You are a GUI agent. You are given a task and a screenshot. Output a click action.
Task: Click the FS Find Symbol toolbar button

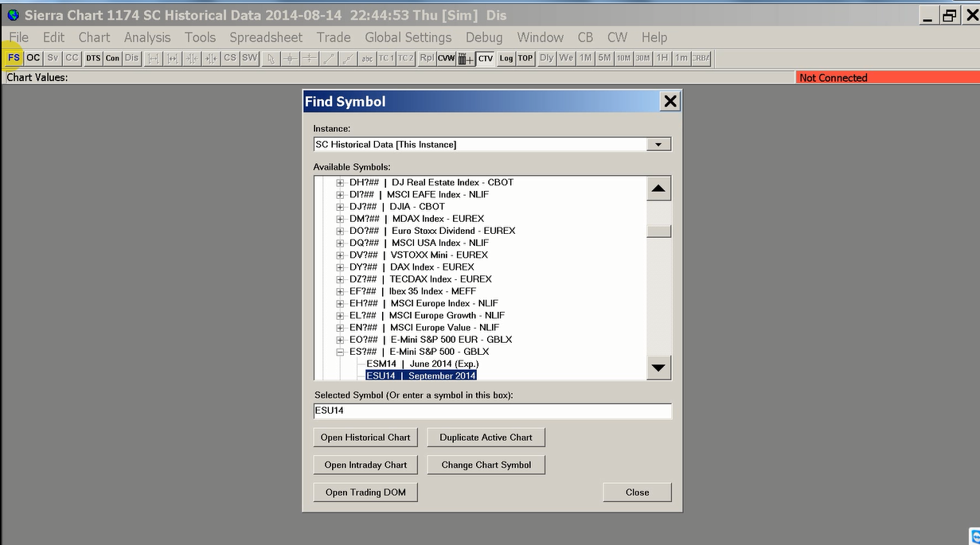click(x=14, y=58)
